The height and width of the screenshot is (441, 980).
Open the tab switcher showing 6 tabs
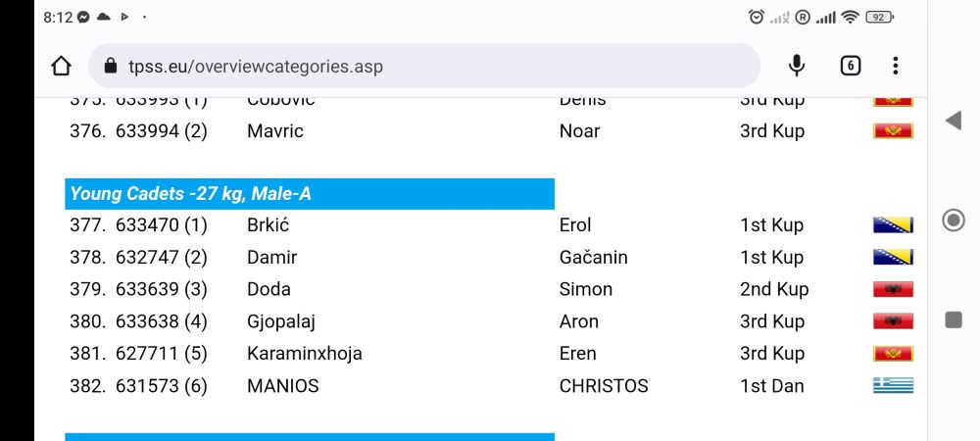(x=850, y=66)
